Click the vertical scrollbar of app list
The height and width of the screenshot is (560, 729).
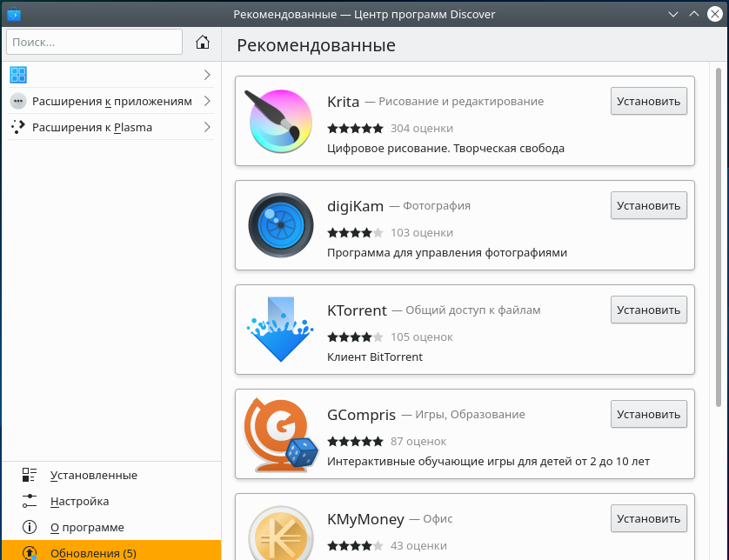click(x=719, y=237)
